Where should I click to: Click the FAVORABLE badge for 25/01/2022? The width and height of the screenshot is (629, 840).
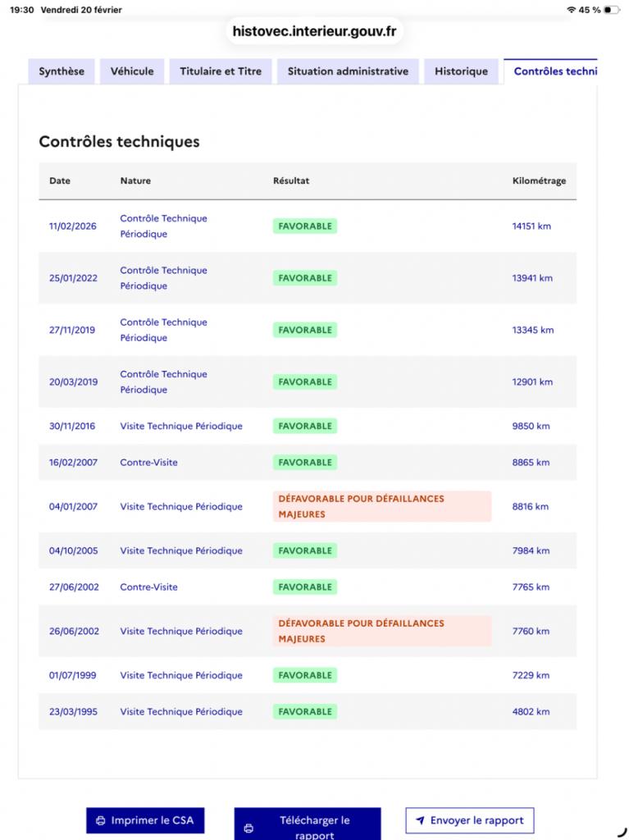305,278
